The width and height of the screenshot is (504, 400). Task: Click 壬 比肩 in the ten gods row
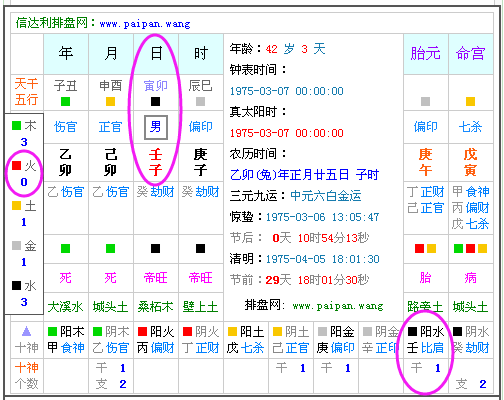point(425,348)
